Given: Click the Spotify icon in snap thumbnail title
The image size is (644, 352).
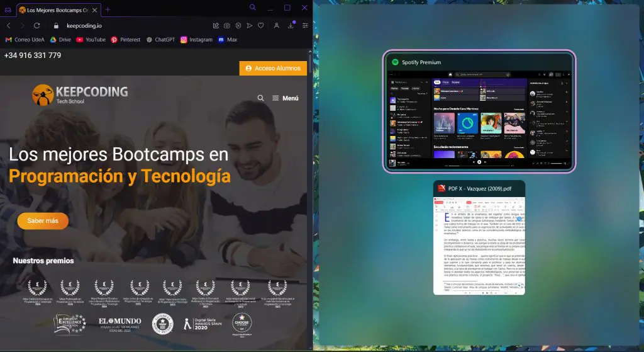Looking at the screenshot, I should (395, 62).
